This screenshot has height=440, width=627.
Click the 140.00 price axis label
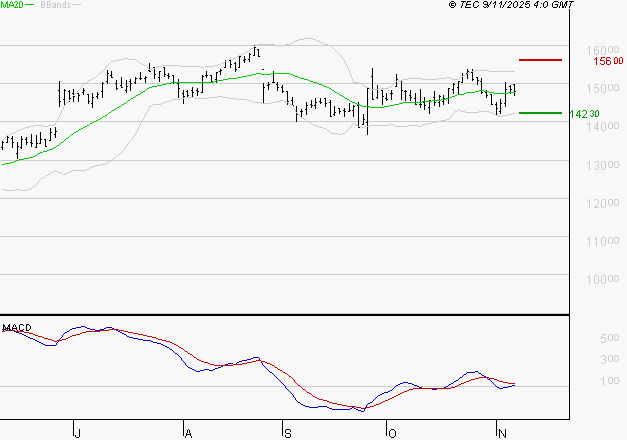[x=603, y=126]
